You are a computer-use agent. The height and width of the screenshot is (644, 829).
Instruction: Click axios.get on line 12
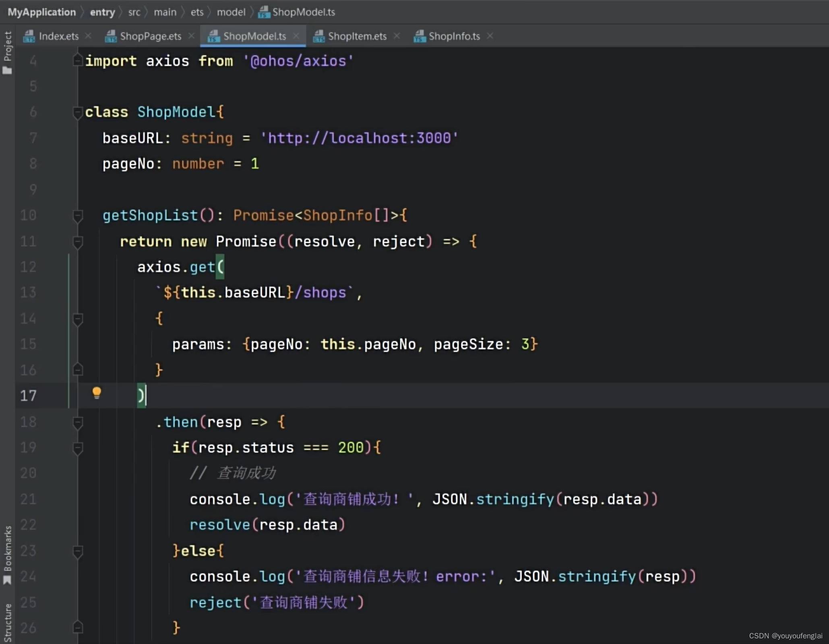click(x=176, y=267)
